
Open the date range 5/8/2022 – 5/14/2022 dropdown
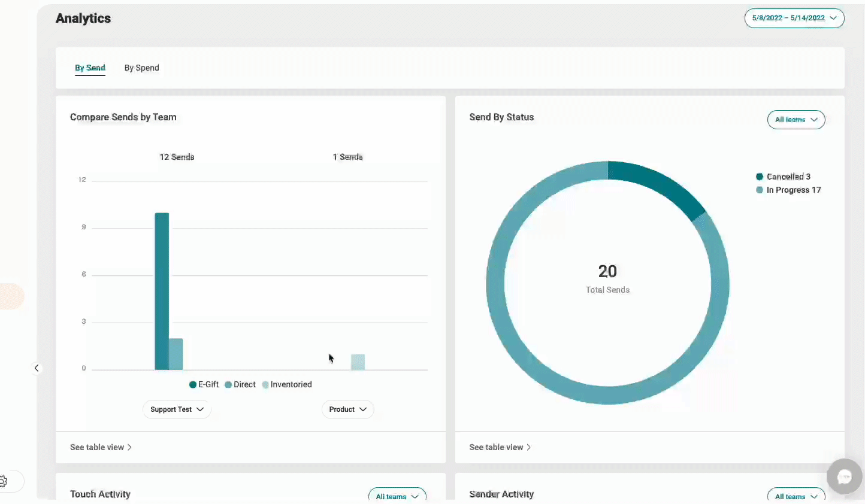[x=794, y=18]
